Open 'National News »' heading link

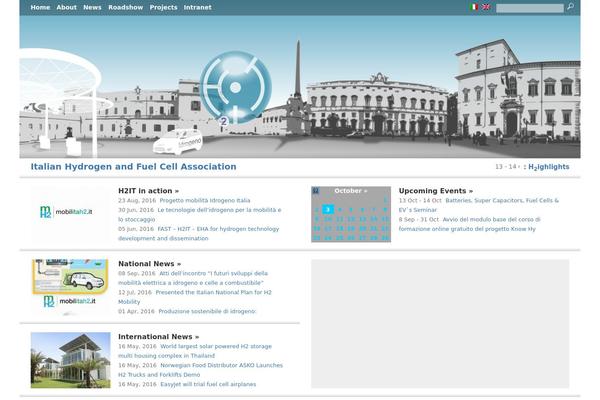pyautogui.click(x=150, y=264)
